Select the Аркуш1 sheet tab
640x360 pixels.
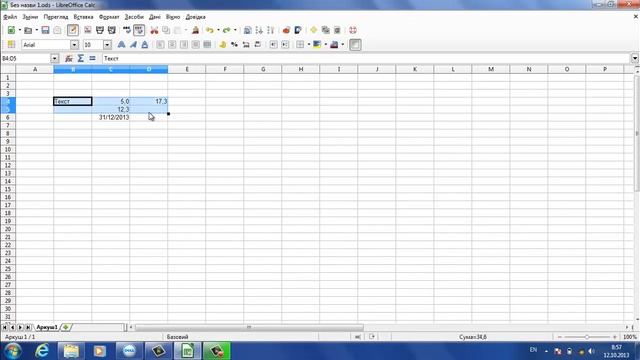coord(47,327)
